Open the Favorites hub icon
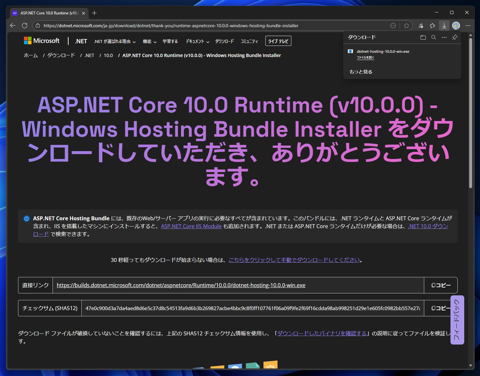Image resolution: width=480 pixels, height=376 pixels. tap(433, 26)
